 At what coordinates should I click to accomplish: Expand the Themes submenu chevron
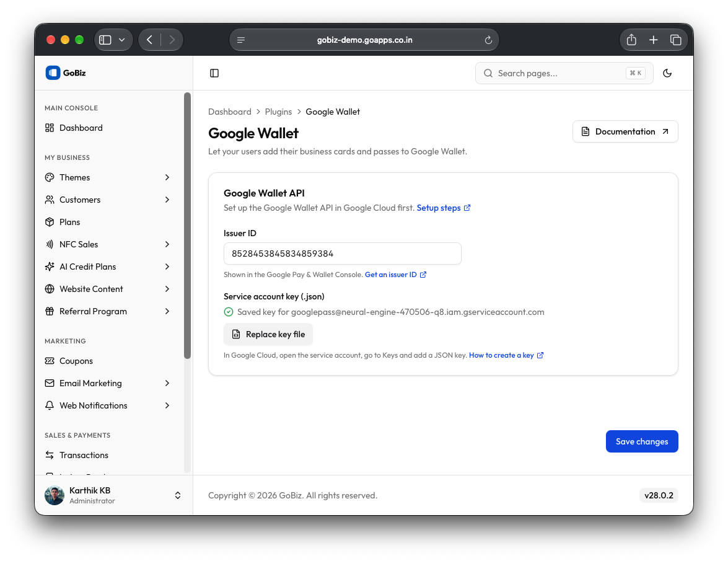point(167,177)
